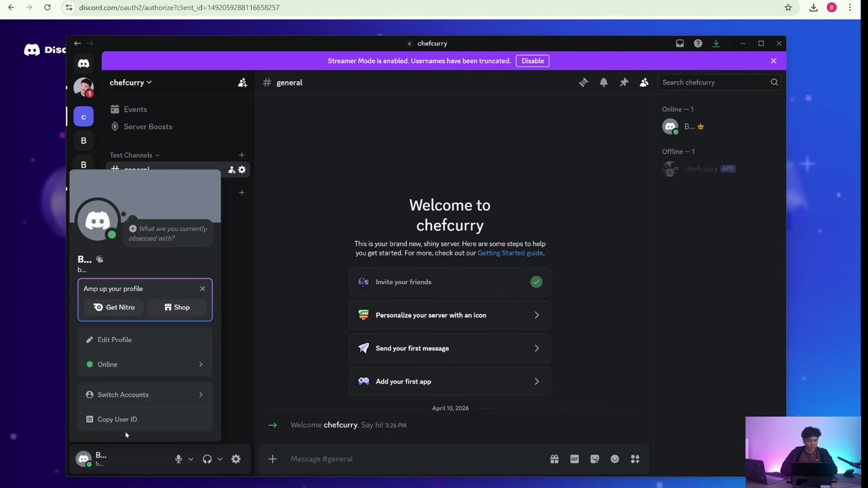The width and height of the screenshot is (868, 488).
Task: Expand the Switch Accounts submenu
Action: point(145,394)
